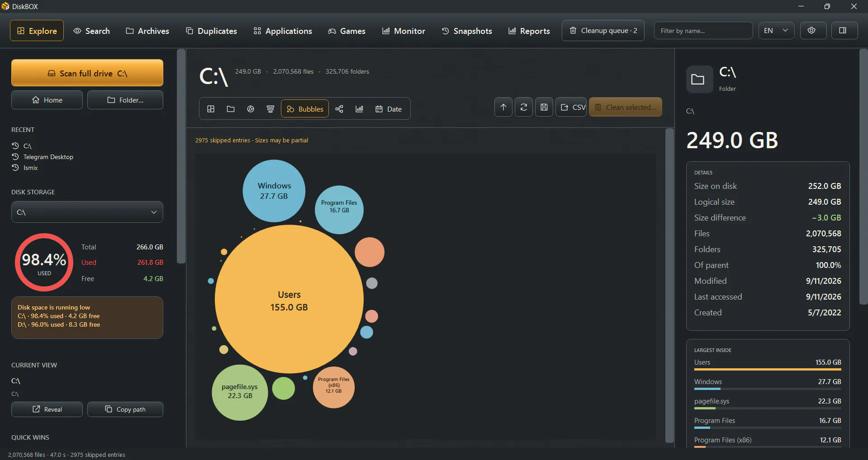The image size is (868, 460).
Task: Open the Duplicates tab
Action: tap(211, 31)
